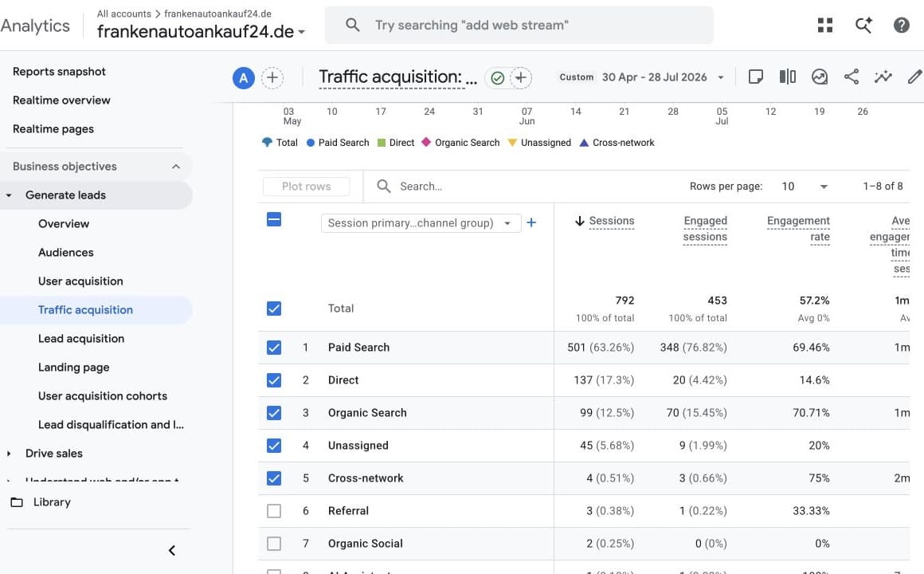Click the Direct green legend swatch

[382, 143]
